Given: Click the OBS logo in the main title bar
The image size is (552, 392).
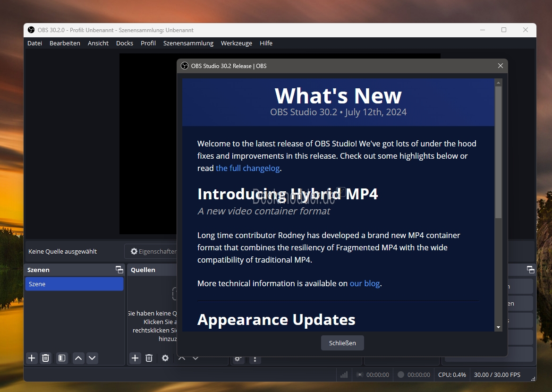Looking at the screenshot, I should 31,30.
